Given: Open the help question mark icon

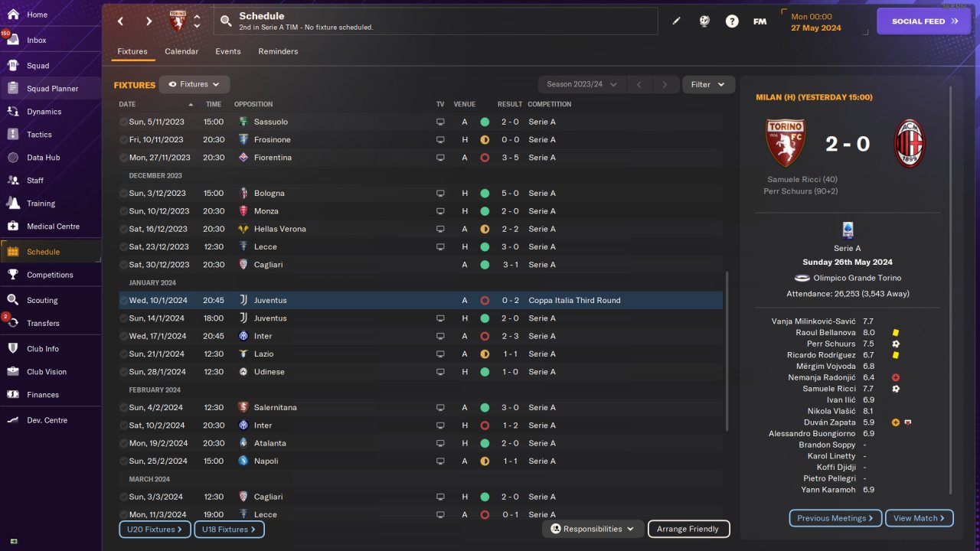Looking at the screenshot, I should coord(732,21).
